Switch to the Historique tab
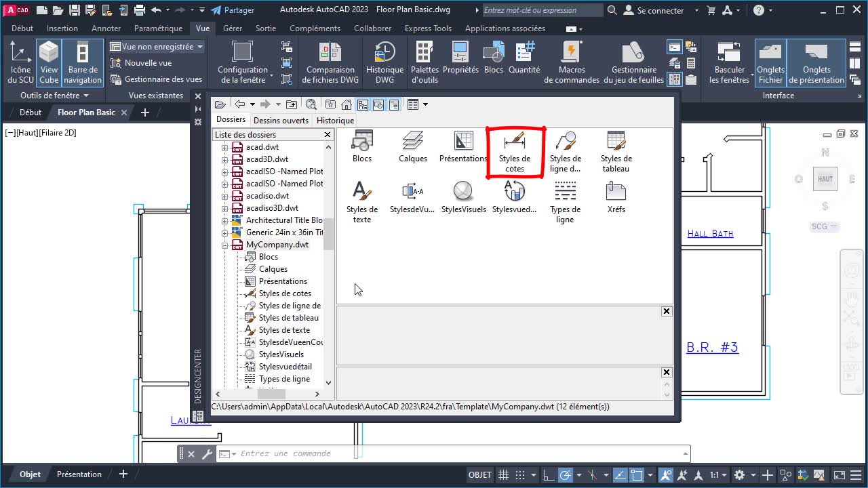868x488 pixels. pyautogui.click(x=335, y=121)
